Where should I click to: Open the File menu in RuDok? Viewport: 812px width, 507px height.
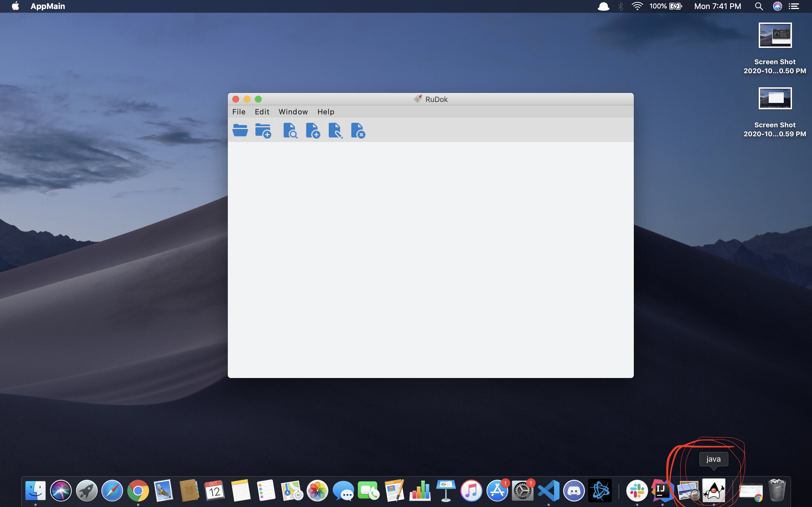(x=239, y=112)
